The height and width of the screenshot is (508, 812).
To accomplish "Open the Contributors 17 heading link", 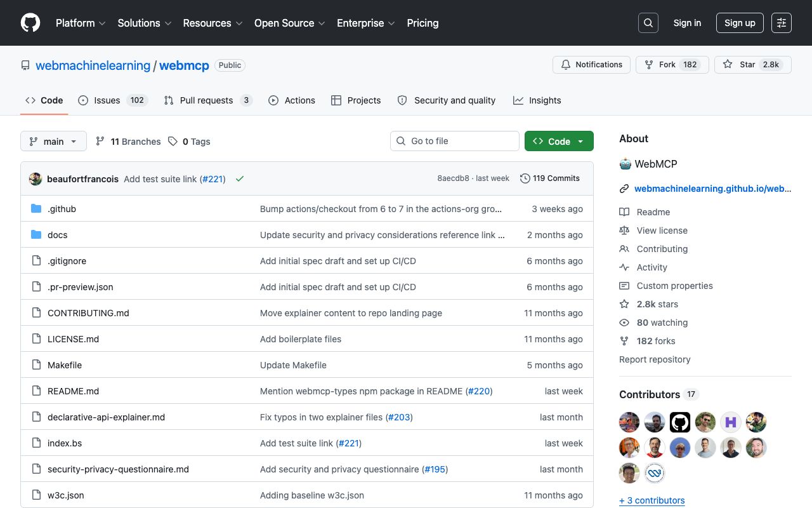I will pos(658,394).
